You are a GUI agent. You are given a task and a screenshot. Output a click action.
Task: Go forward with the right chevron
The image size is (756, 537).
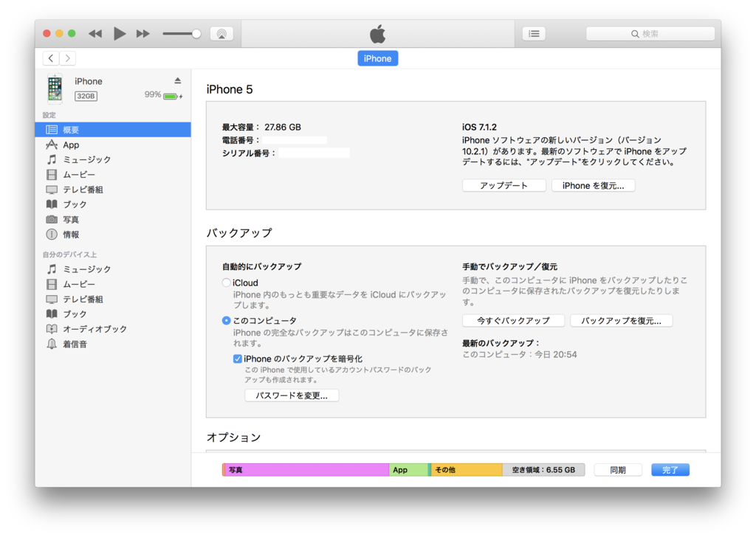click(67, 58)
